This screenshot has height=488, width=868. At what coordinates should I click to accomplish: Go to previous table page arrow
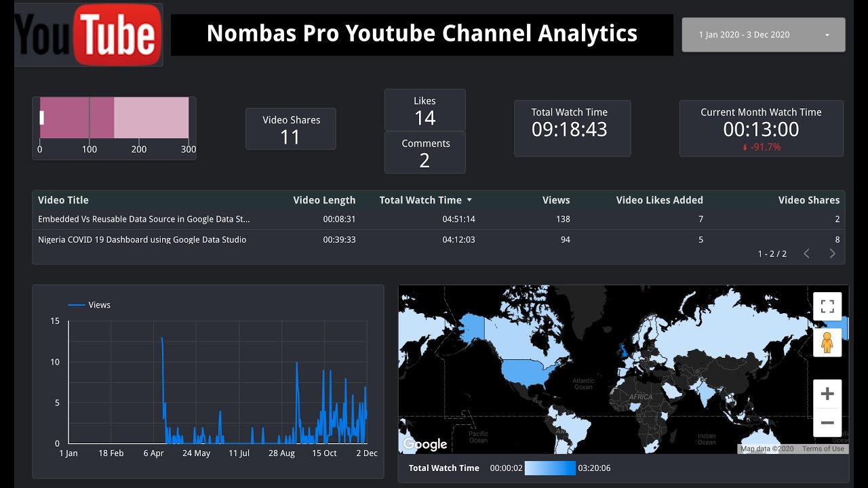point(806,253)
